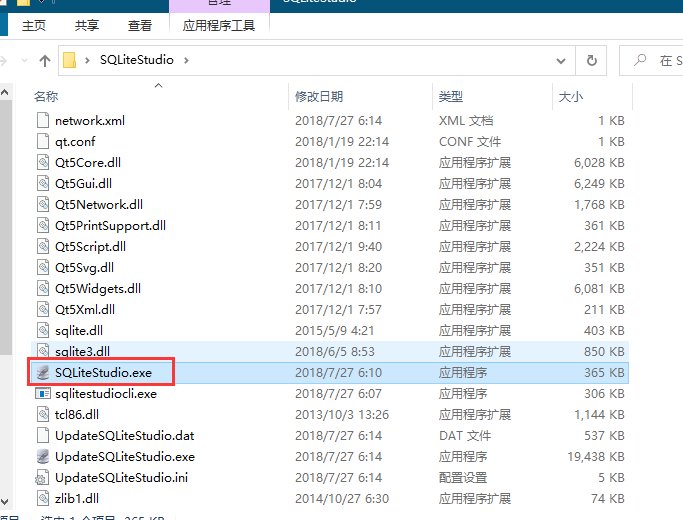
Task: Click the network.xml file icon
Action: point(42,120)
